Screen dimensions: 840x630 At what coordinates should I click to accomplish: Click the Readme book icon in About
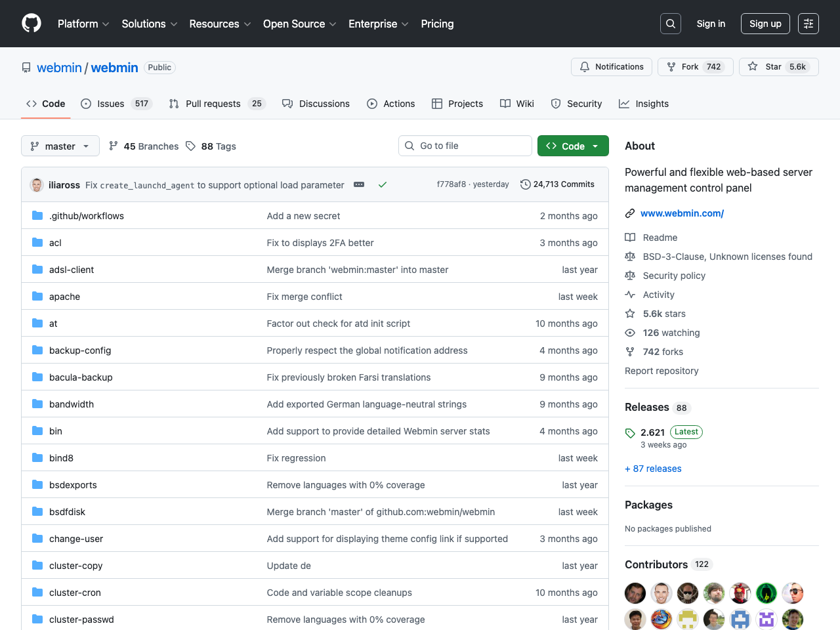629,238
